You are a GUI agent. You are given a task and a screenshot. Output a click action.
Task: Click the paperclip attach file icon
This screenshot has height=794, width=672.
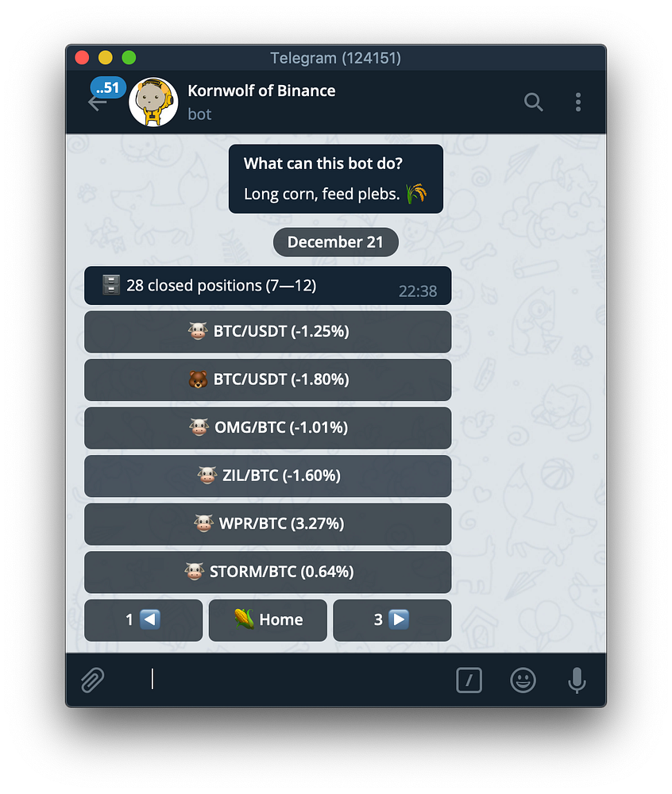[x=93, y=680]
